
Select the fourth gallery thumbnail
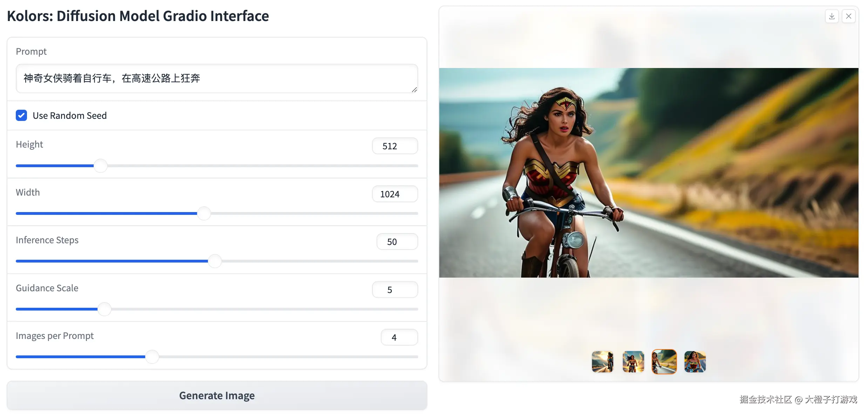click(695, 361)
